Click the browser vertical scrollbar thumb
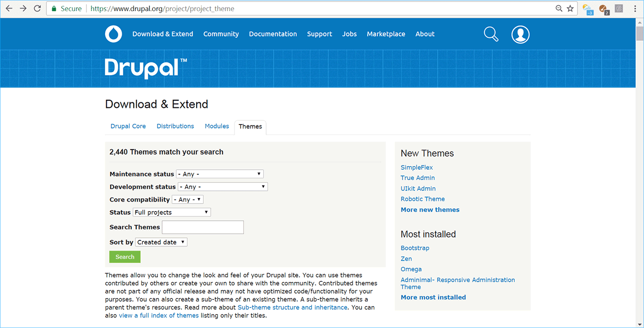This screenshot has width=644, height=328. 639,33
